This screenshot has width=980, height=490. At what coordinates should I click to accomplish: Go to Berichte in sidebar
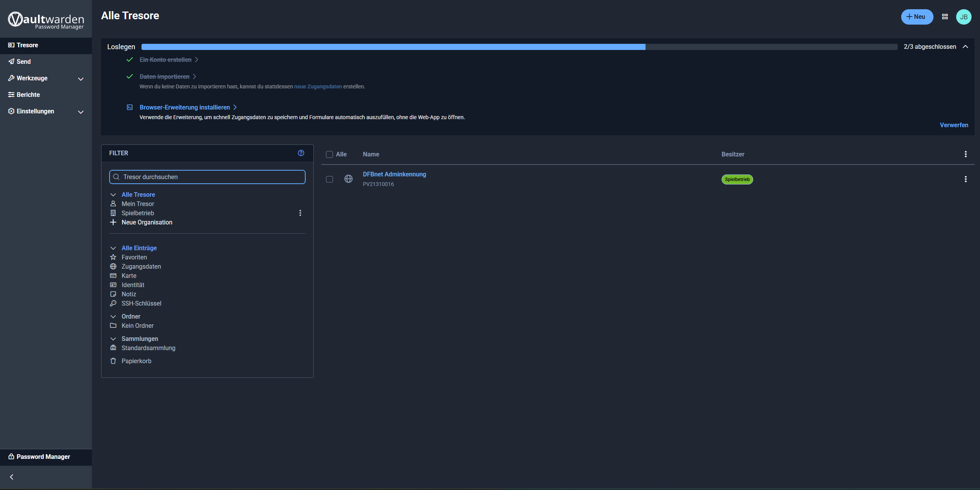[28, 95]
